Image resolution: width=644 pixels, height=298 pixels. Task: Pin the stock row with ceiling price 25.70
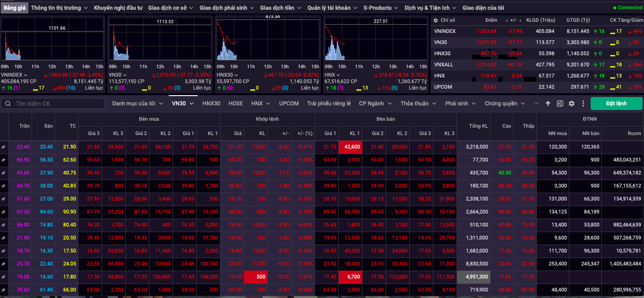[x=4, y=264]
